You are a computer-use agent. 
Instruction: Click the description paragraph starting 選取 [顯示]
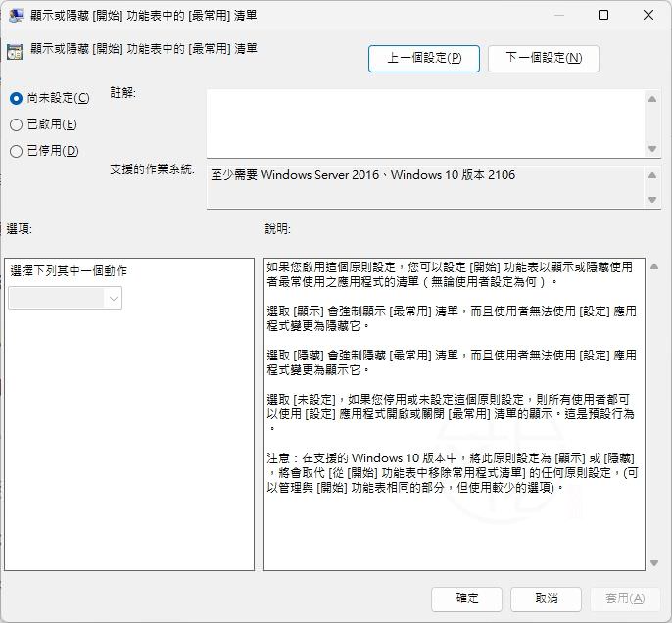(x=452, y=318)
